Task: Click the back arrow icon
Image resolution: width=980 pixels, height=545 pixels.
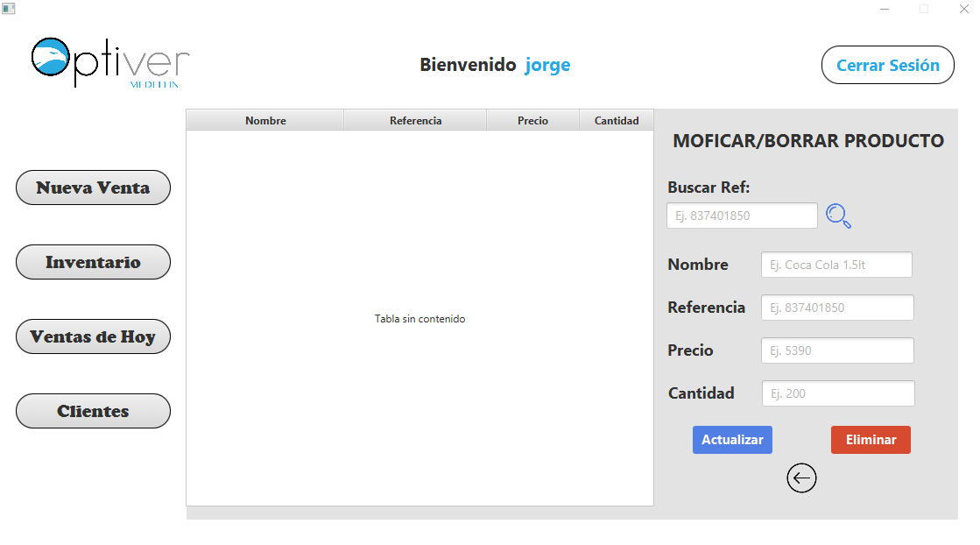Action: click(x=801, y=478)
